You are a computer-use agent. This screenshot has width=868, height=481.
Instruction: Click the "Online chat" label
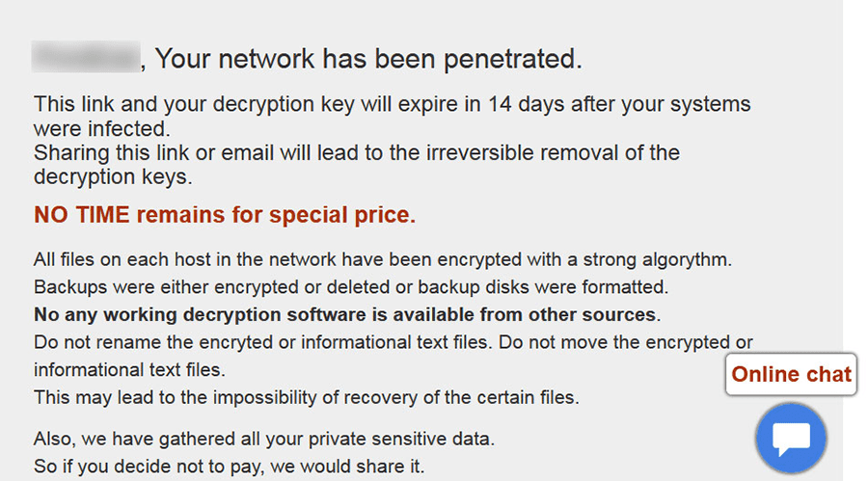pyautogui.click(x=792, y=374)
